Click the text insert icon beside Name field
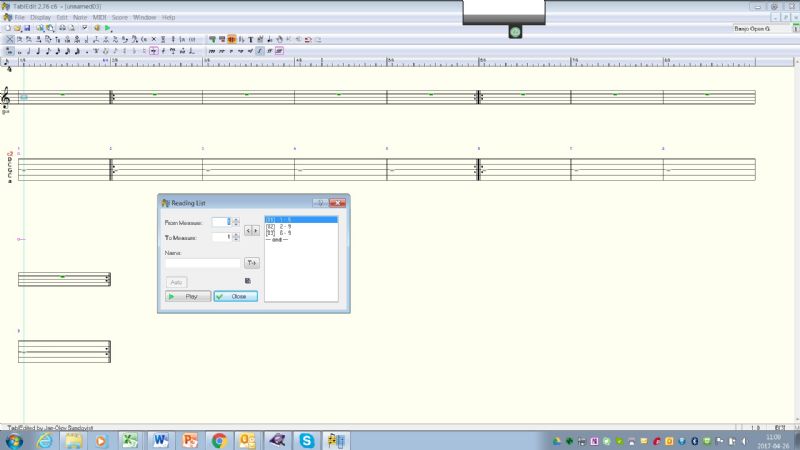 click(251, 263)
